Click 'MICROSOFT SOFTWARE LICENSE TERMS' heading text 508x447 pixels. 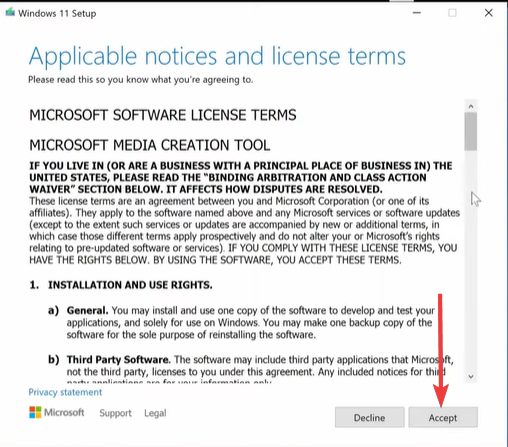(163, 115)
